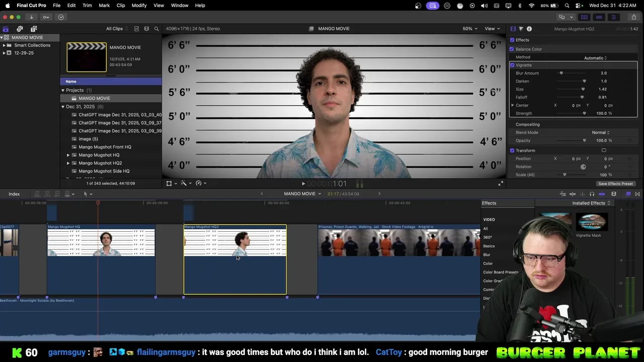
Task: Open Balance Color Method Automatic dropdown
Action: point(595,58)
